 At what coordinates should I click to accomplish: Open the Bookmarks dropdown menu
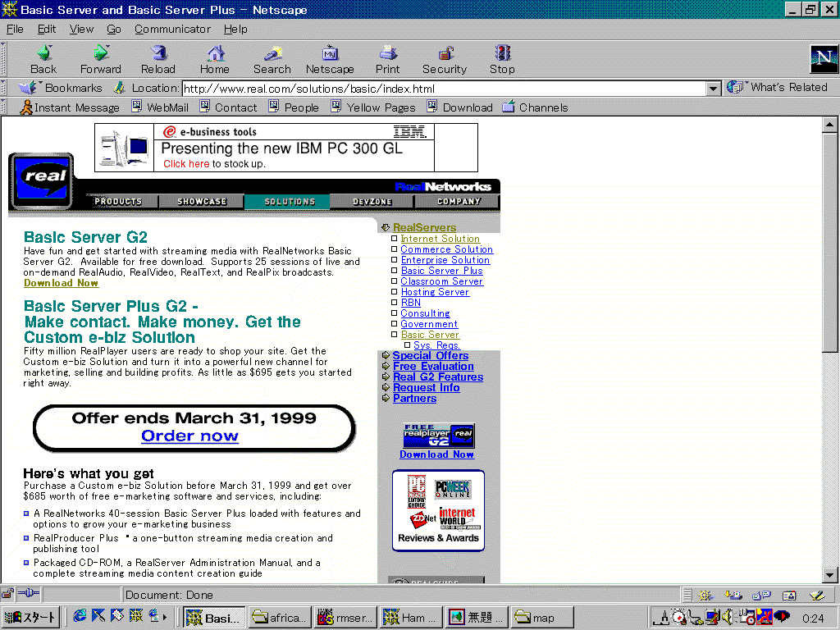click(x=60, y=87)
